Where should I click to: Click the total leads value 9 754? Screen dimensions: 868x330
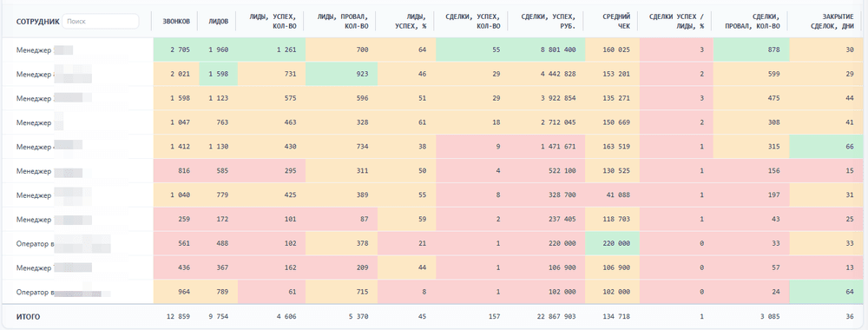(x=219, y=317)
